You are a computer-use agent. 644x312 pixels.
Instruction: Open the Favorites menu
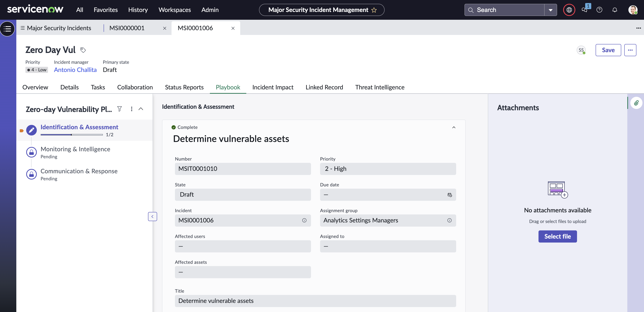point(105,10)
